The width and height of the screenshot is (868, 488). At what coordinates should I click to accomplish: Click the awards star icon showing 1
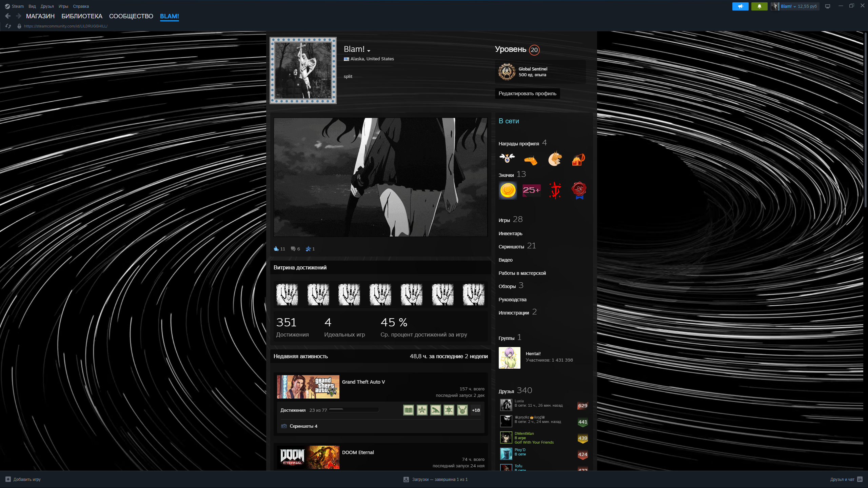308,249
